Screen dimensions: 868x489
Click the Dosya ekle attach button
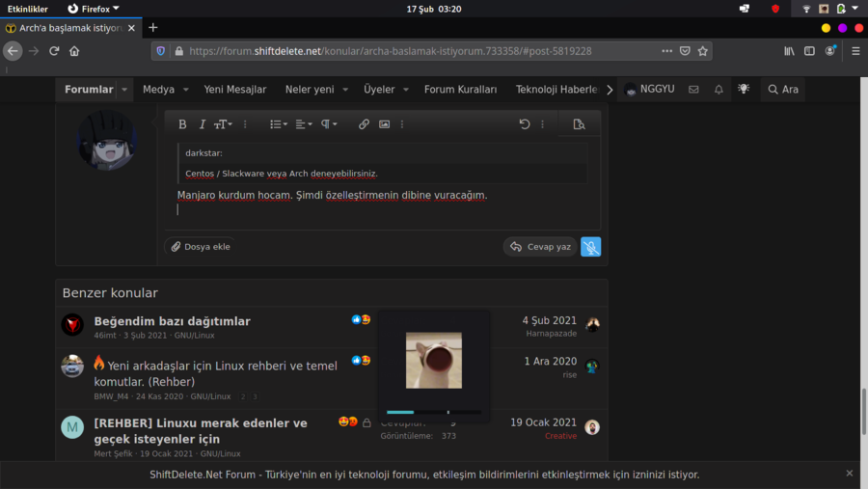coord(201,247)
